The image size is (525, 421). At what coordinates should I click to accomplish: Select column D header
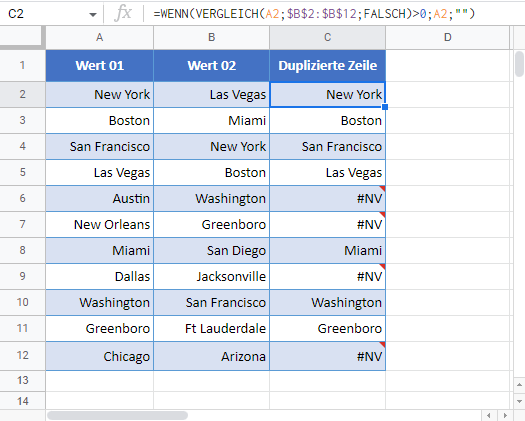[x=447, y=38]
